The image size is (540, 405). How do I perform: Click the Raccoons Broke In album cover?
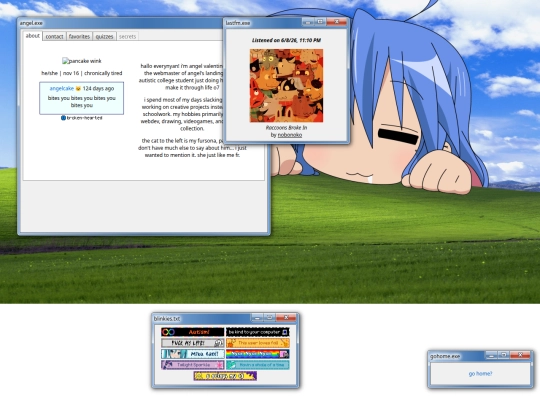pos(286,85)
